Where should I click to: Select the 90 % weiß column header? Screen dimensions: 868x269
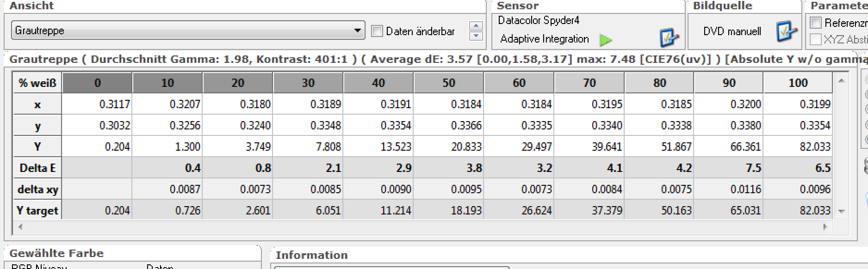click(x=729, y=83)
